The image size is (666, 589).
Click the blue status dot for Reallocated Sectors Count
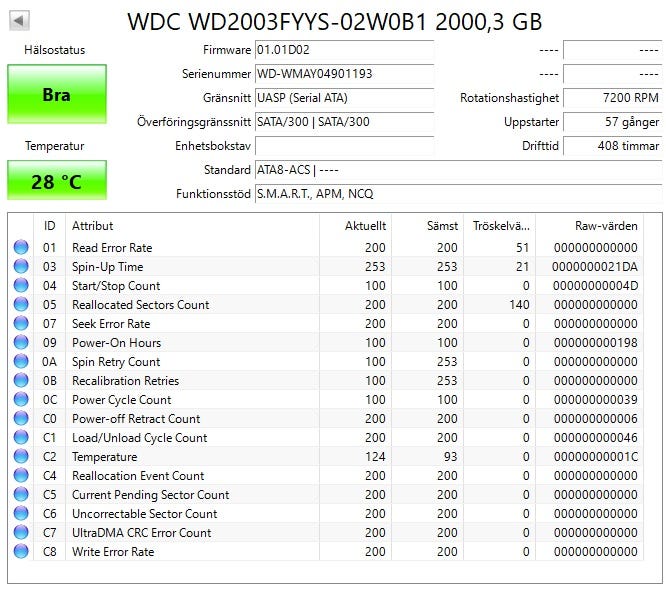(x=21, y=304)
